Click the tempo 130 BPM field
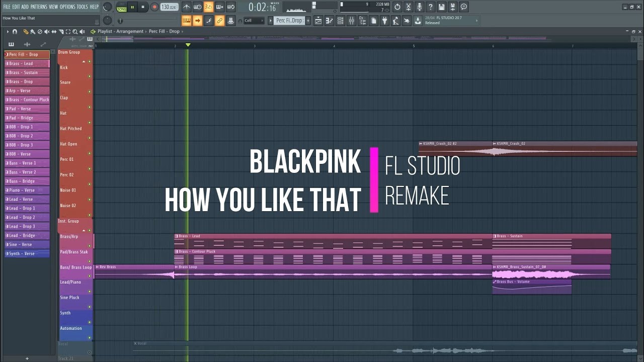644x362 pixels. point(169,7)
